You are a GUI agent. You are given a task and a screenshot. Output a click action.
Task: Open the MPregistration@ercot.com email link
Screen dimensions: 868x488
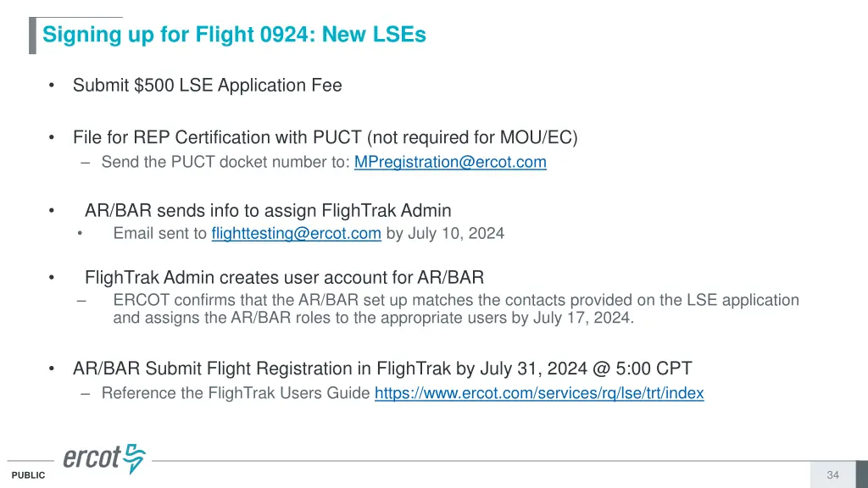pos(450,162)
